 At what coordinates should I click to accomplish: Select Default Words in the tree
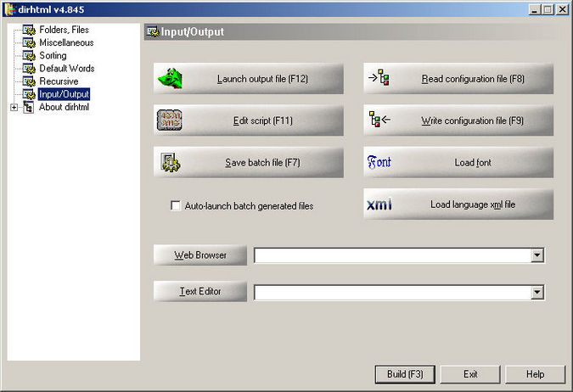[66, 69]
